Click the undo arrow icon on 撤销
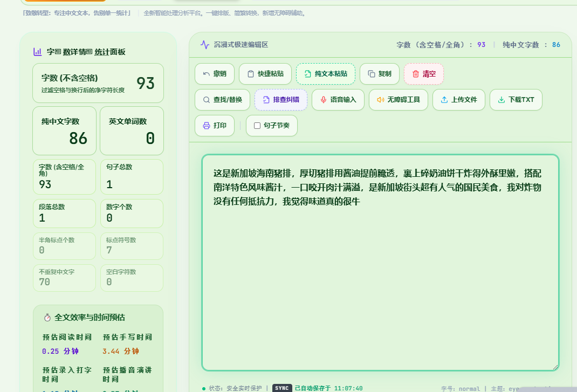 (x=207, y=74)
